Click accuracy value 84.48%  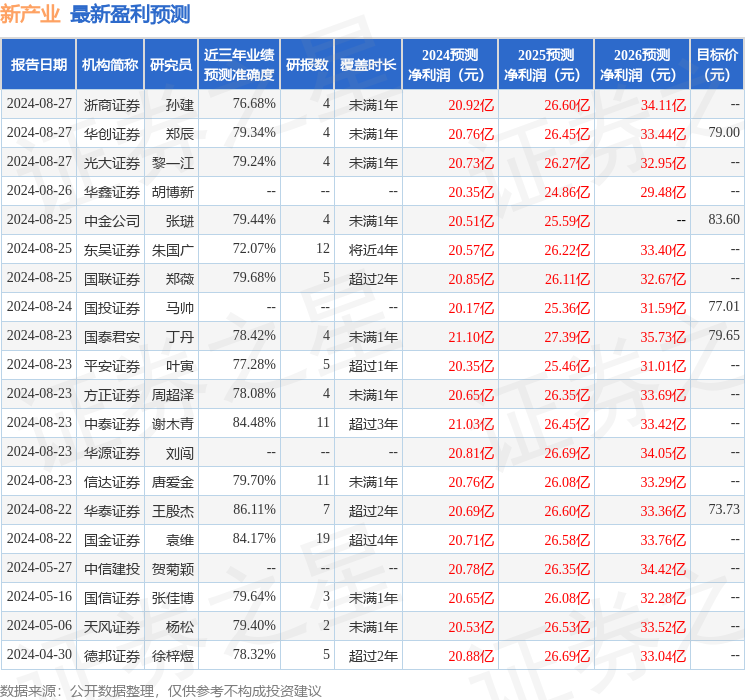254,422
